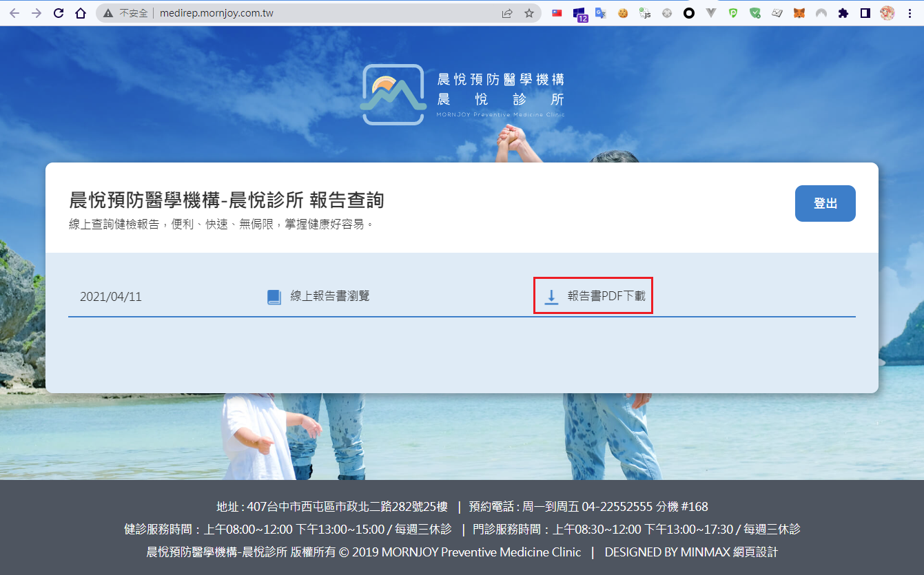Open the cookie editor extension icon
This screenshot has height=575, width=924.
[x=623, y=13]
